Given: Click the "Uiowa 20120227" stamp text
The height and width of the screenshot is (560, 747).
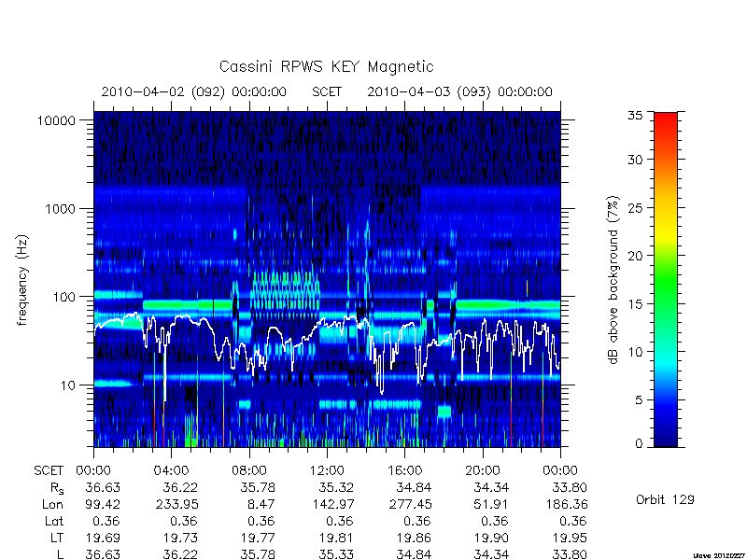Looking at the screenshot, I should point(719,555).
